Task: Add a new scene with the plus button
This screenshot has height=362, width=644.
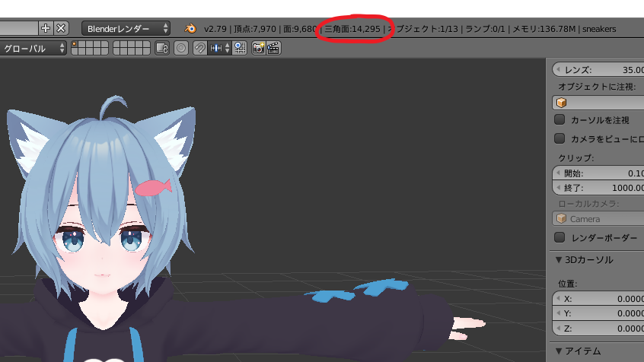Action: tap(46, 28)
